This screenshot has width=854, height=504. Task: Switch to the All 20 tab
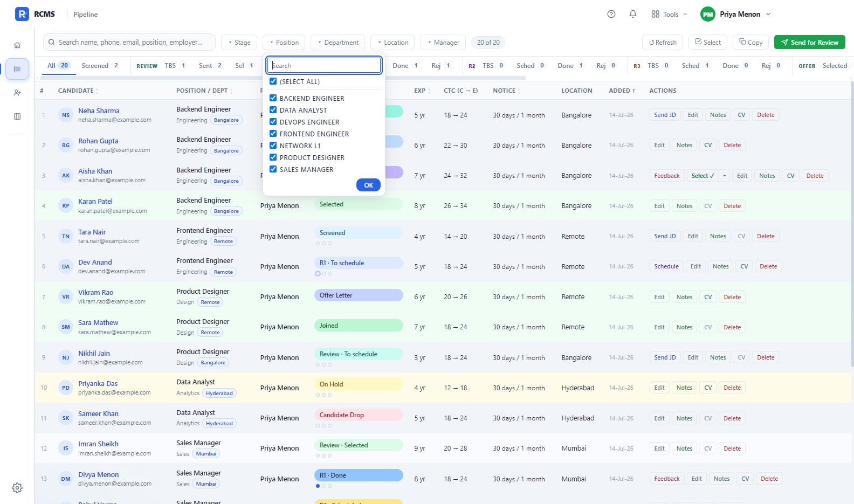coord(58,66)
